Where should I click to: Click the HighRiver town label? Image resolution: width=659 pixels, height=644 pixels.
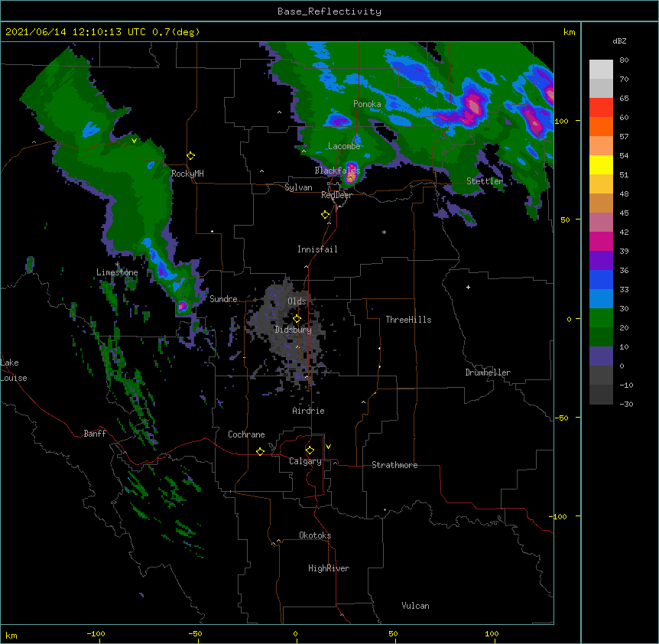329,568
